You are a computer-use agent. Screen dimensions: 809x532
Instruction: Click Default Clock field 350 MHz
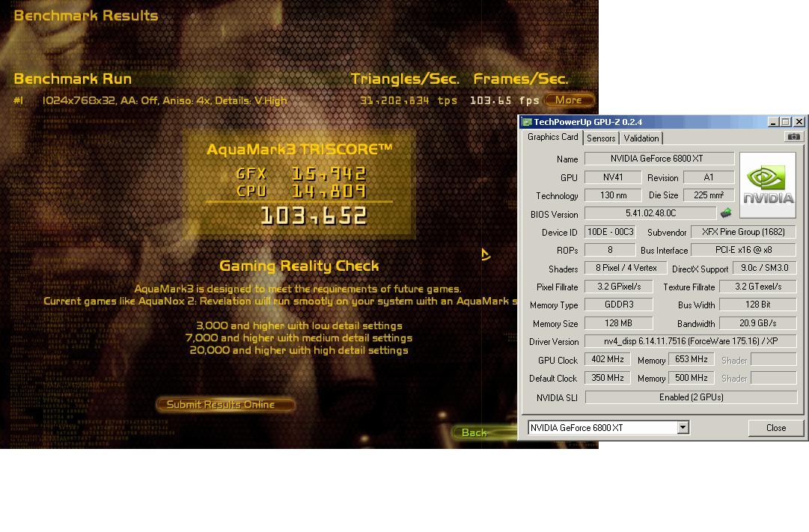(x=607, y=378)
